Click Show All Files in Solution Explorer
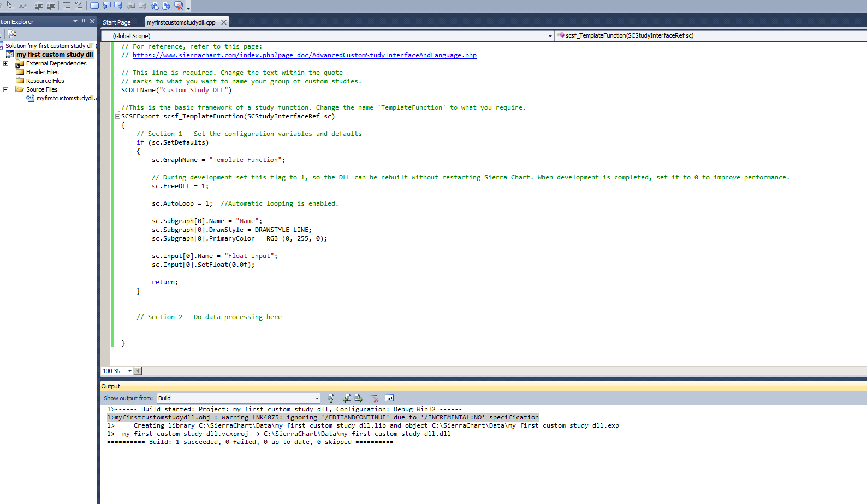 click(13, 34)
